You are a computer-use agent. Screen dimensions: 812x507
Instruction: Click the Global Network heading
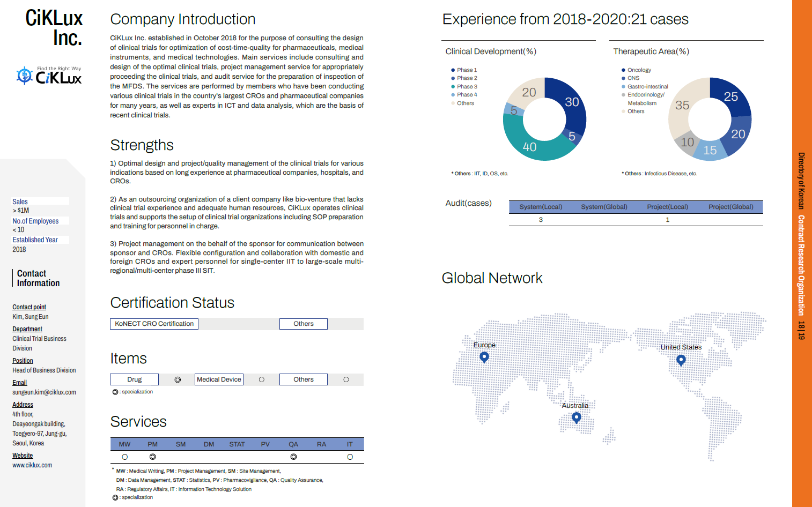pos(492,278)
